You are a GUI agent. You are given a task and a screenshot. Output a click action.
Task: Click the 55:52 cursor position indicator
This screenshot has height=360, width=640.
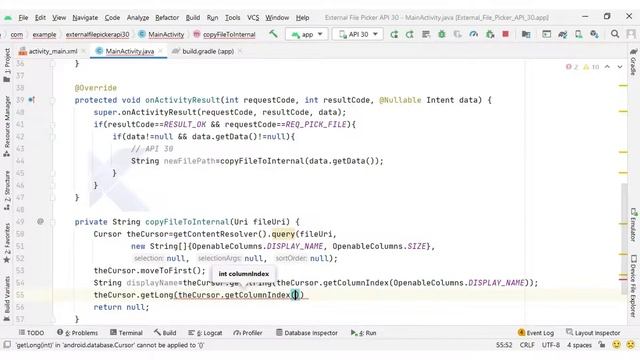(504, 345)
